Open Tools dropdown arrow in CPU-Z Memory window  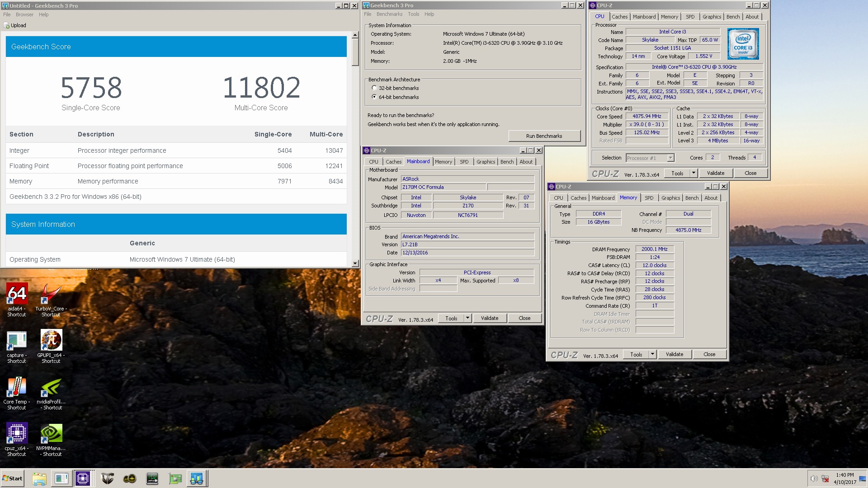point(652,354)
